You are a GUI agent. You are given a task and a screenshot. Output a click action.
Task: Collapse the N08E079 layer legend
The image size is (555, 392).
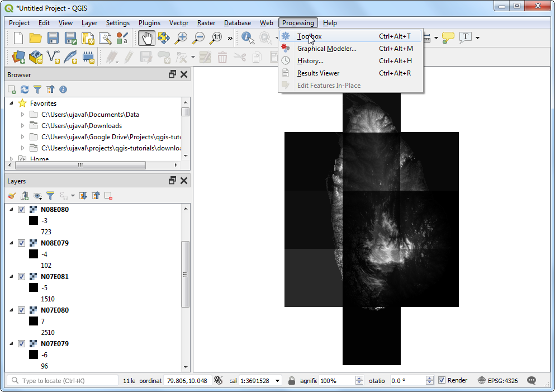tap(12, 243)
